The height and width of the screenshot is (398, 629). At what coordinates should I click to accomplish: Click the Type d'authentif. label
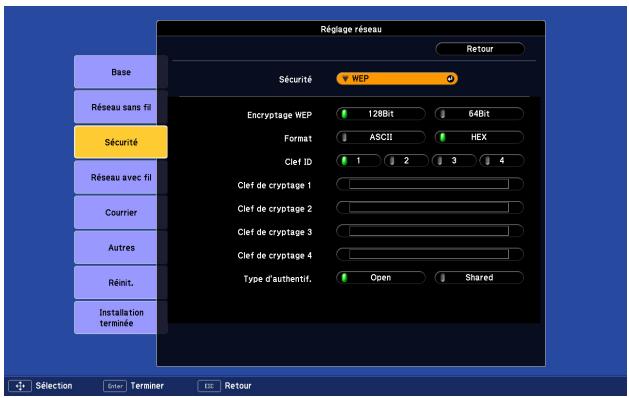(x=278, y=279)
